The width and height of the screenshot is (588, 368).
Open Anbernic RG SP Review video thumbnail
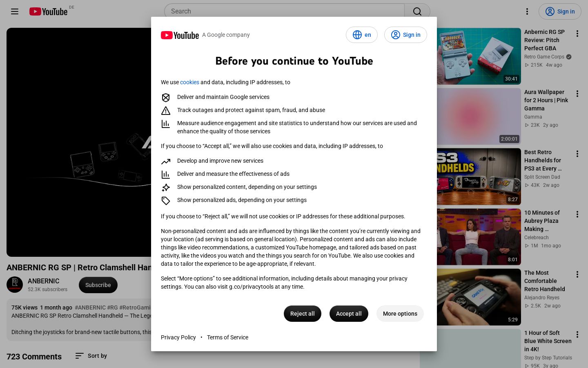pyautogui.click(x=479, y=56)
